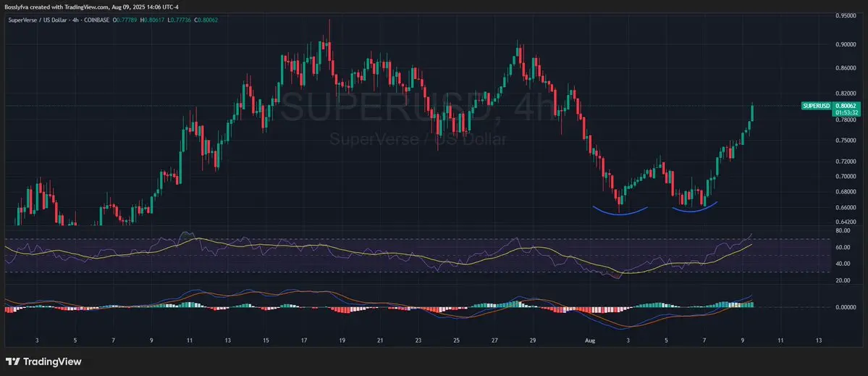Click the green SUPERUSD price tag
This screenshot has height=376, width=868.
click(x=817, y=105)
